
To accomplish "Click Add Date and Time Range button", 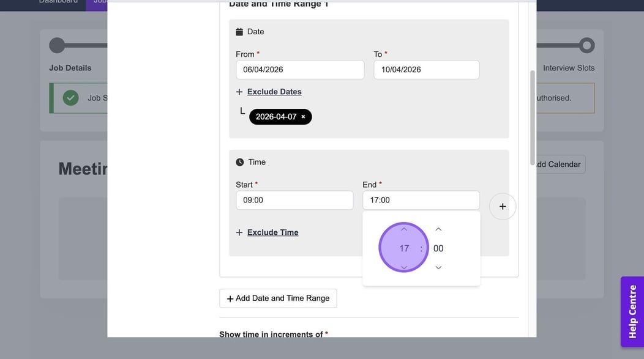I will [278, 298].
